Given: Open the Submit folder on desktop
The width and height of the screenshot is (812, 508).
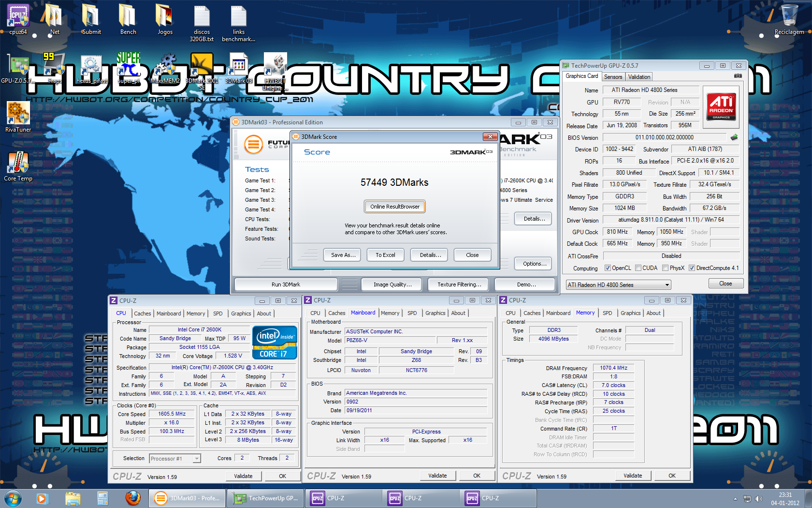Looking at the screenshot, I should tap(91, 19).
